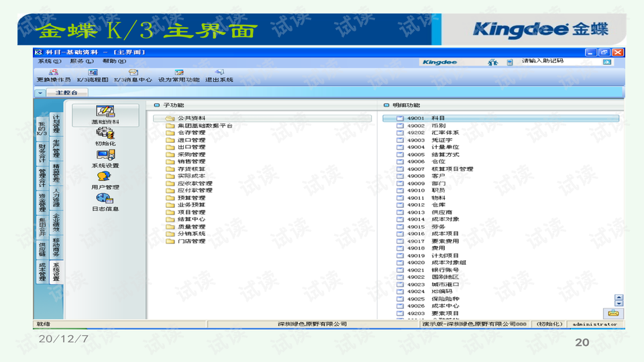
Task: Select the 生产管理 vertical tab
Action: (56, 148)
